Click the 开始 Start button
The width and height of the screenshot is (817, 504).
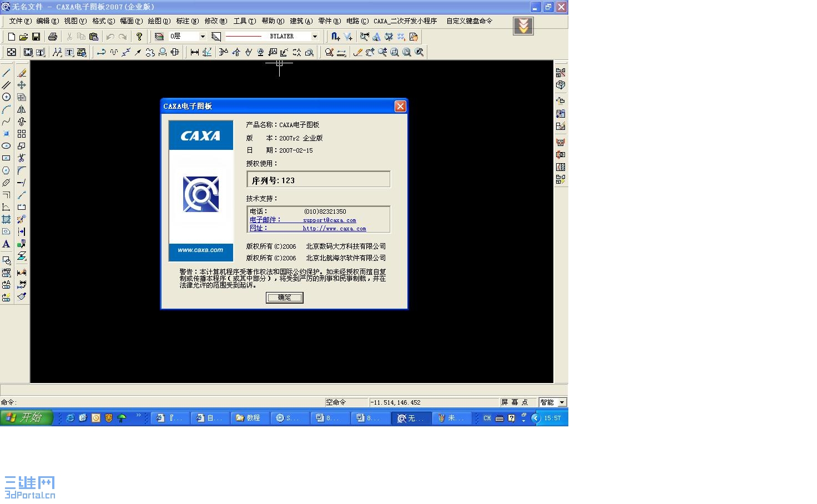click(27, 418)
